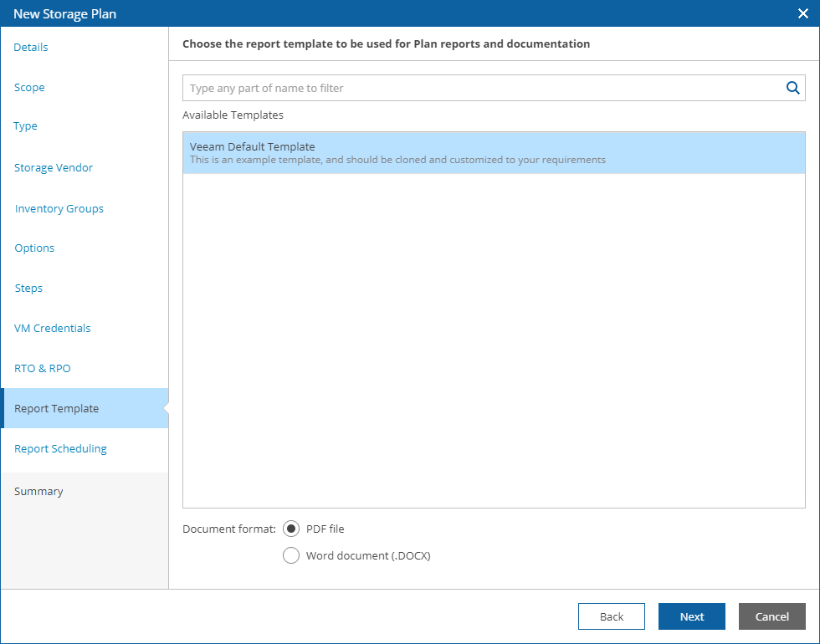Navigate to the Steps section

click(28, 288)
